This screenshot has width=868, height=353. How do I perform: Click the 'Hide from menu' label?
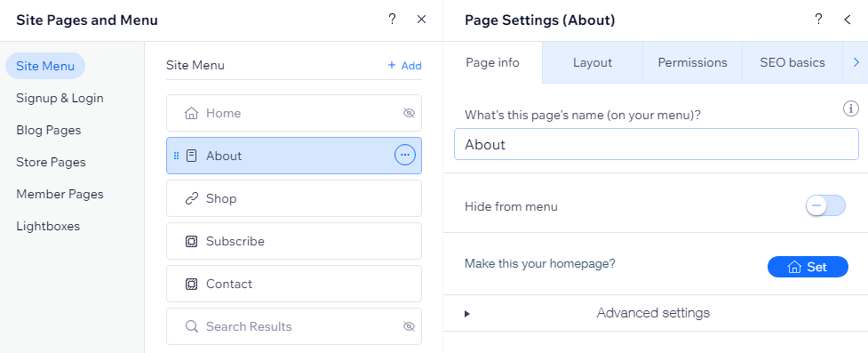click(511, 206)
